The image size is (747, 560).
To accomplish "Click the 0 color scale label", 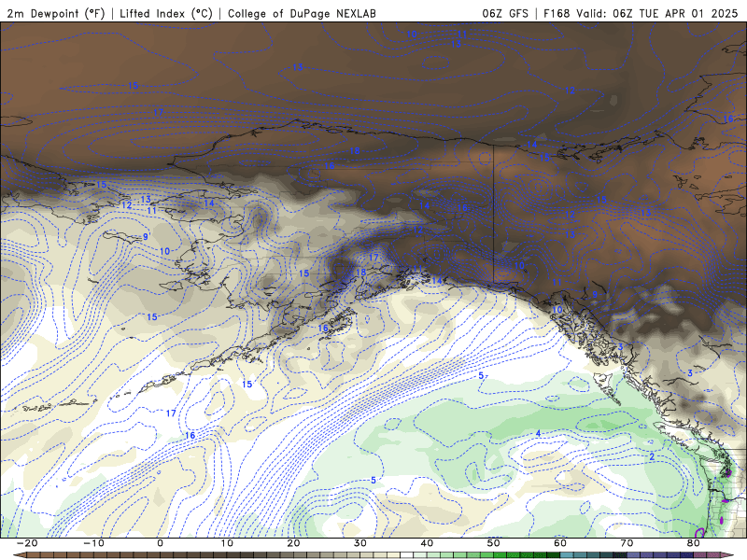I will 160,543.
